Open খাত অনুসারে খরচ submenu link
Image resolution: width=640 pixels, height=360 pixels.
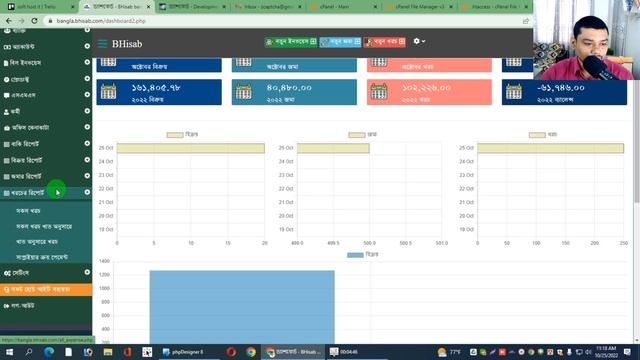point(37,242)
